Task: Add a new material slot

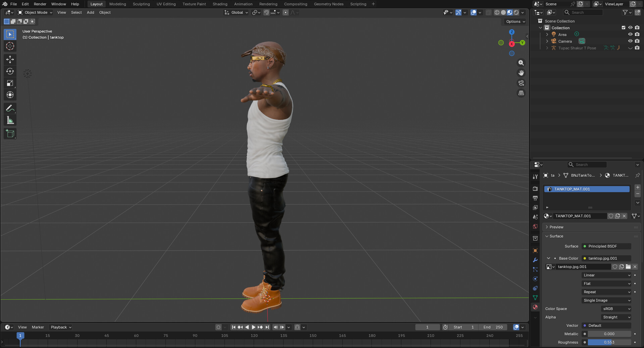Action: click(x=638, y=187)
